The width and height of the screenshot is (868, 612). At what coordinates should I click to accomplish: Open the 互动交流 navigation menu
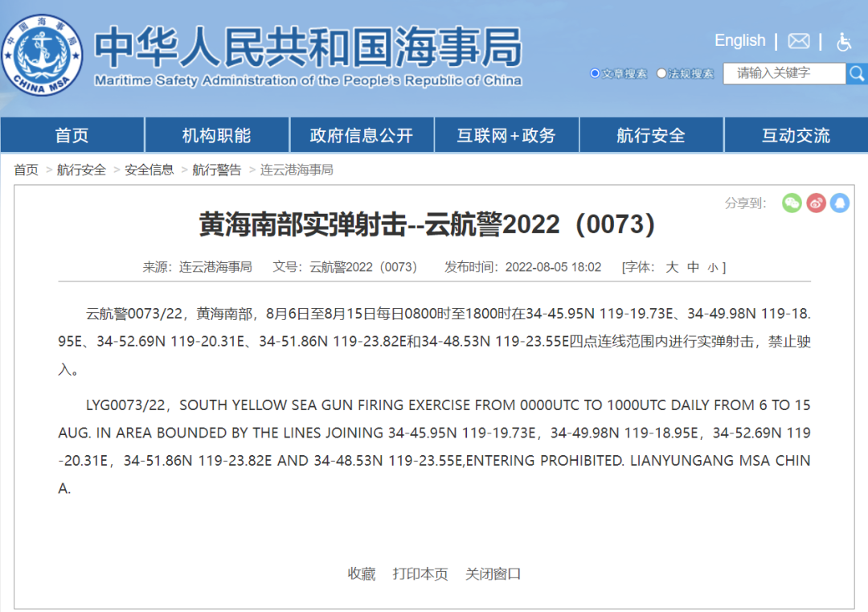pos(796,134)
